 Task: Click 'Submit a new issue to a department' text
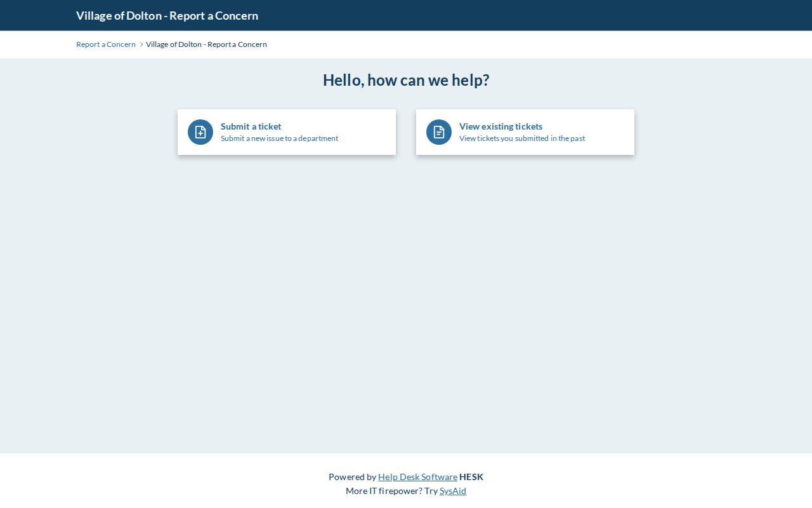coord(279,138)
